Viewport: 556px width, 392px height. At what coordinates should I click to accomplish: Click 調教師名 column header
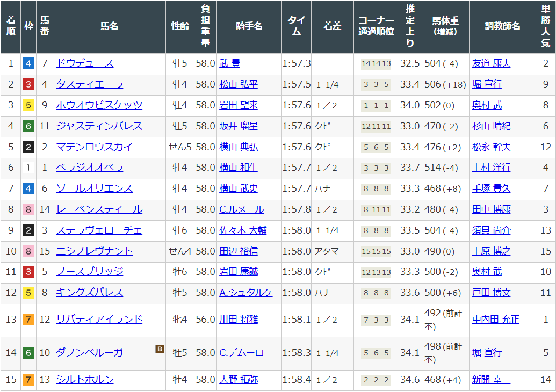[502, 26]
